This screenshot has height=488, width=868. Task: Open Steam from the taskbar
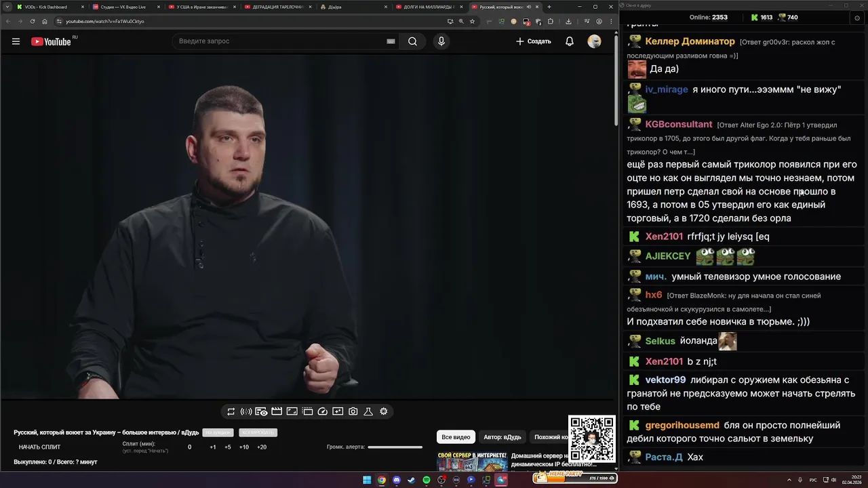[x=412, y=480]
